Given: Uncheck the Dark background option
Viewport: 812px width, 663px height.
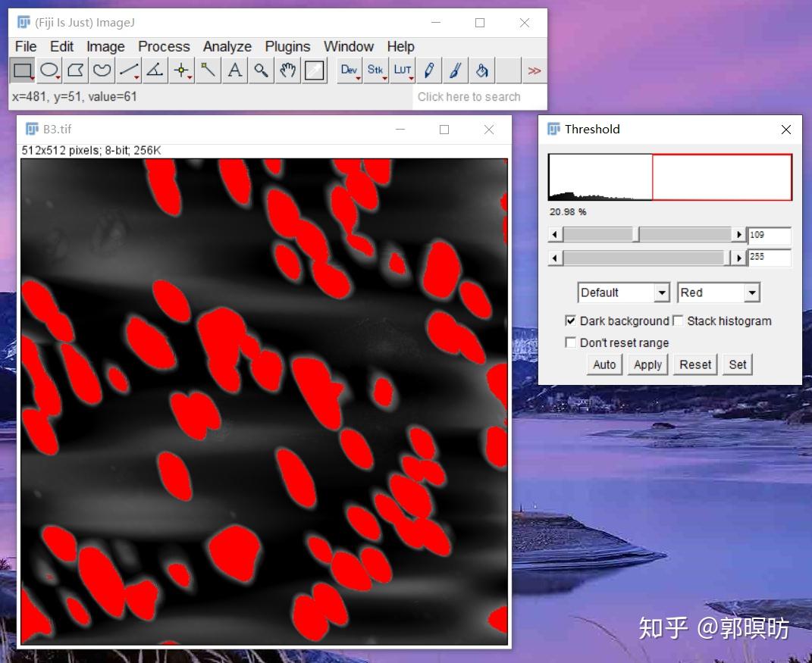Looking at the screenshot, I should tap(571, 321).
